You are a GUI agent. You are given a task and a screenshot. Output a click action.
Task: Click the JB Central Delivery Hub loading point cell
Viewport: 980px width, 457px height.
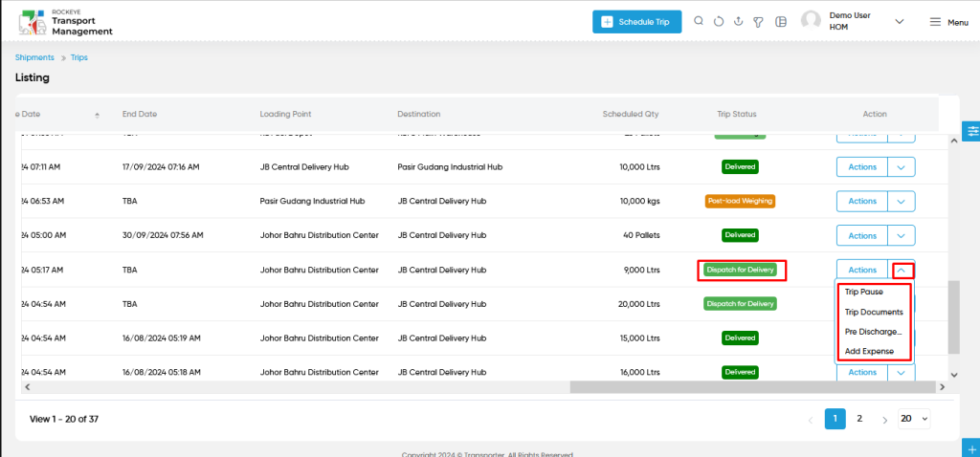303,166
